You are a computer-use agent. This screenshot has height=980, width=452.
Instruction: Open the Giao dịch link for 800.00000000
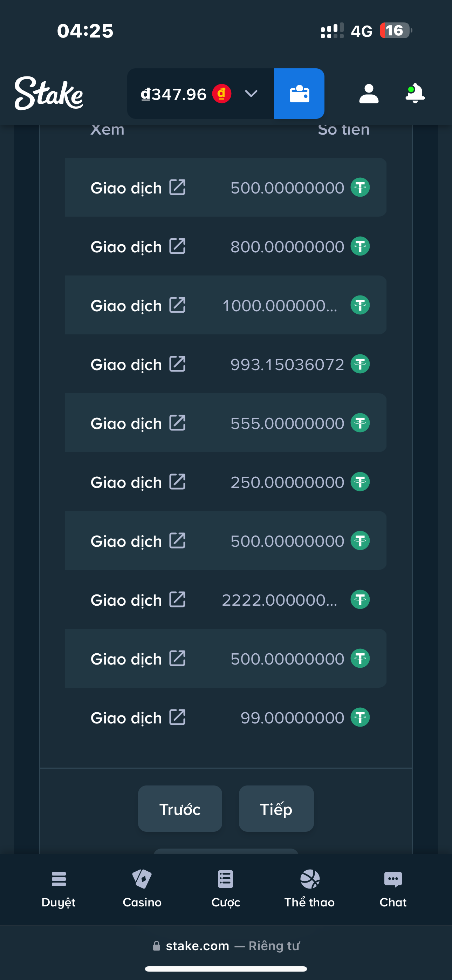point(126,247)
